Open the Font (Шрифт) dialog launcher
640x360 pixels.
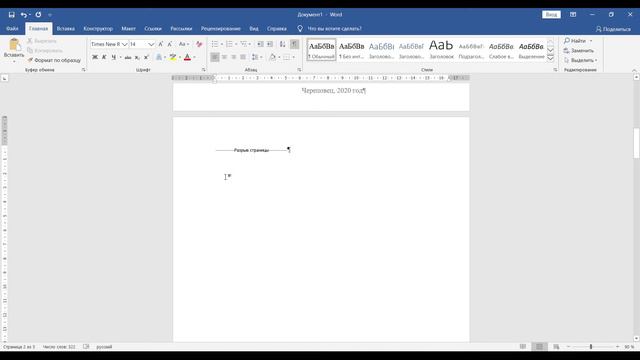point(204,70)
